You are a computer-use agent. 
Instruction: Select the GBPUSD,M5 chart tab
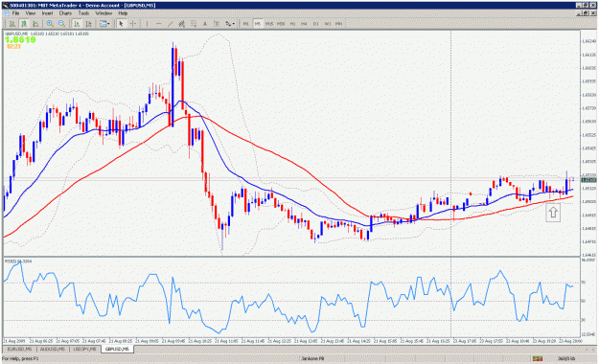click(x=117, y=349)
